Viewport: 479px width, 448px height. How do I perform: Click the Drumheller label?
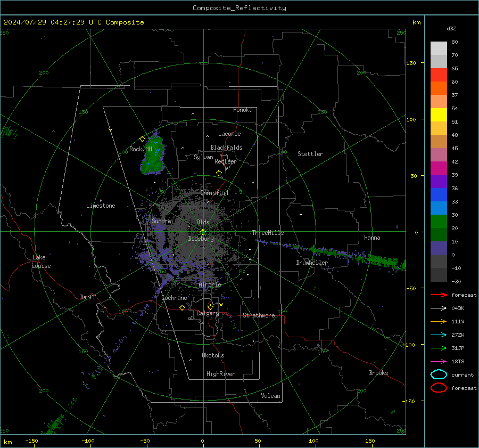pos(312,263)
